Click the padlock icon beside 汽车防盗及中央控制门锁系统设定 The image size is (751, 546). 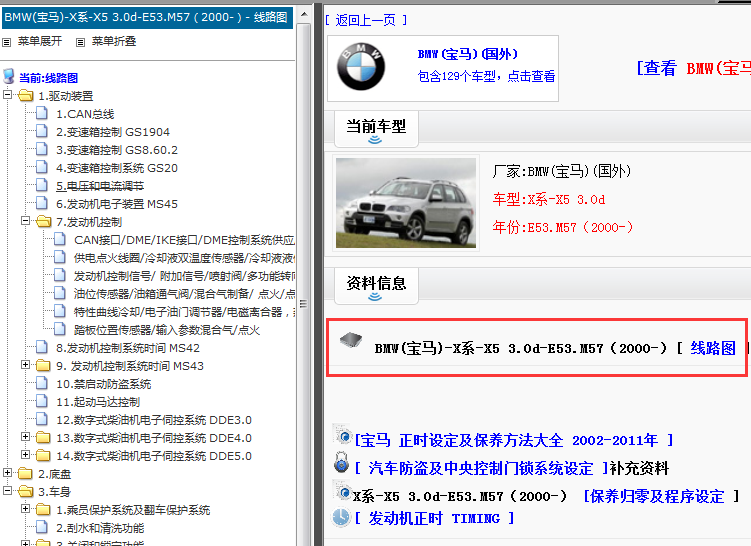(x=341, y=463)
